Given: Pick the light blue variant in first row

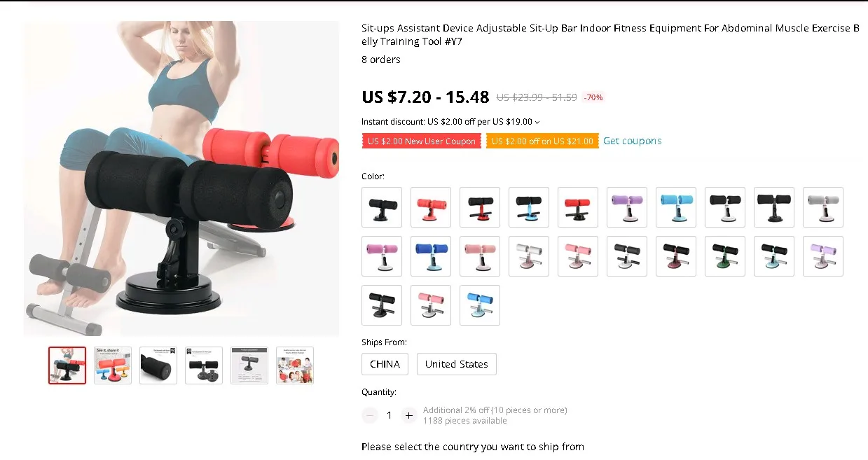Looking at the screenshot, I should [x=676, y=207].
